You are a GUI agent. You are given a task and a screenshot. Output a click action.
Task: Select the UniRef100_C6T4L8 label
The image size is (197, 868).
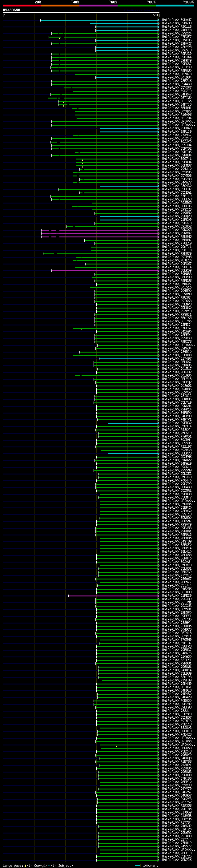(177, 633)
